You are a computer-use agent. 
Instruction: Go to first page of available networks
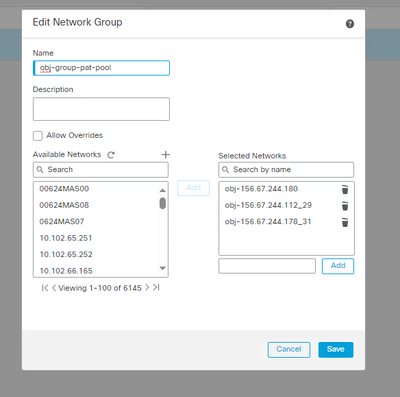pos(45,288)
